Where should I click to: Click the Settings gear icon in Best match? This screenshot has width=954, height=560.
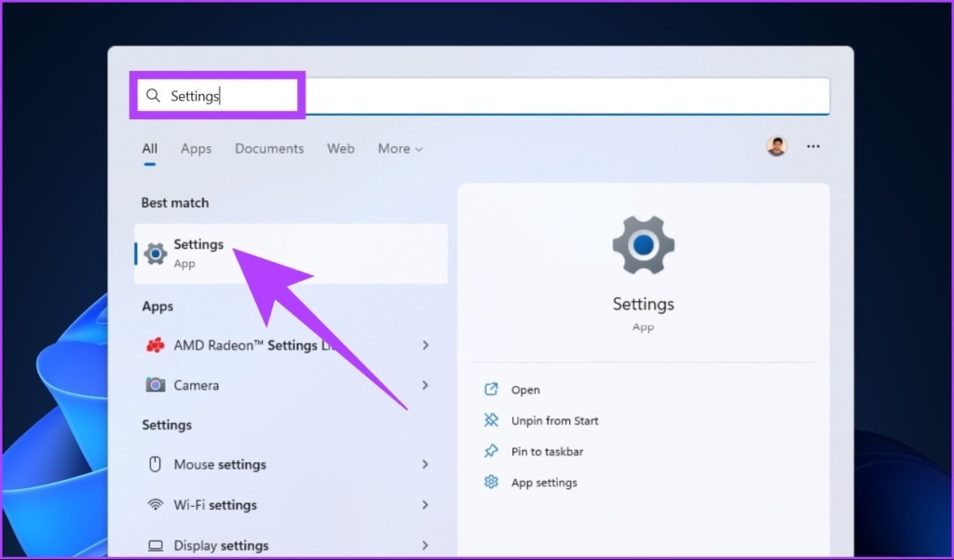[156, 253]
